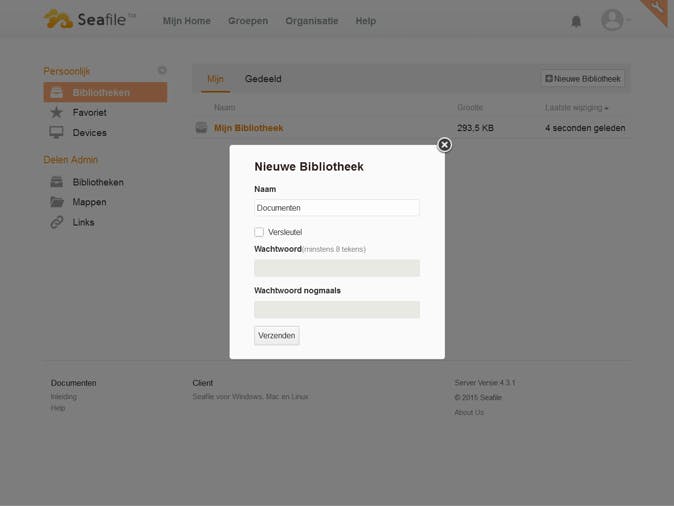Open Links under Delen Admin

pos(83,222)
